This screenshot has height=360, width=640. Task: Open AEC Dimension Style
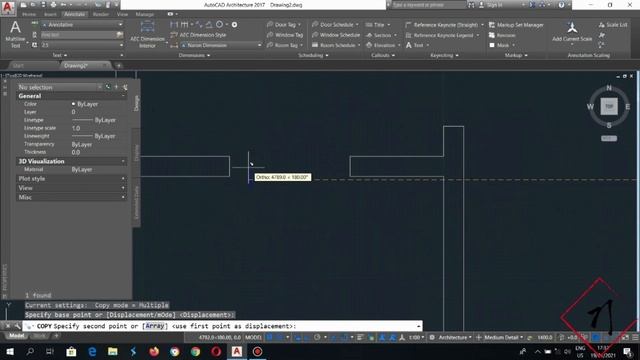pyautogui.click(x=198, y=35)
